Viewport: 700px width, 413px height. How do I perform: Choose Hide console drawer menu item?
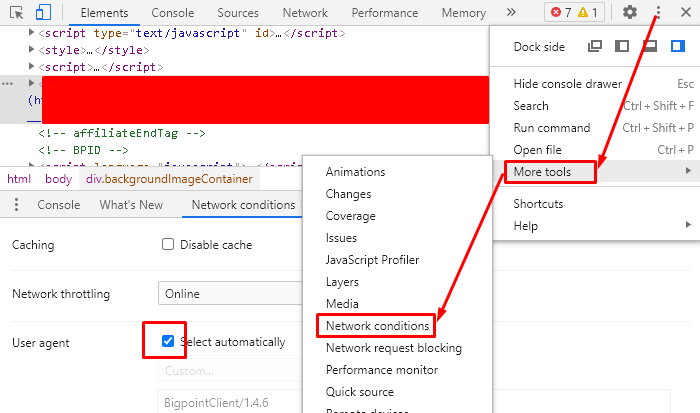[595, 83]
